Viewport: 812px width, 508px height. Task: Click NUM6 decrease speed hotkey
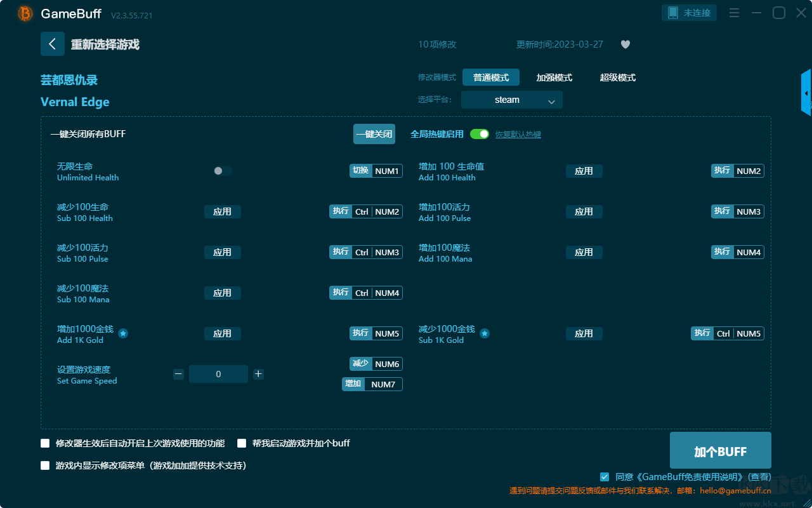pos(376,364)
